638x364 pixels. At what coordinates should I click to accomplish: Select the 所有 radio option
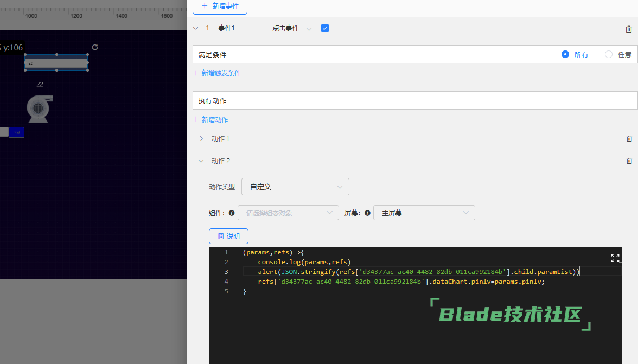click(565, 54)
